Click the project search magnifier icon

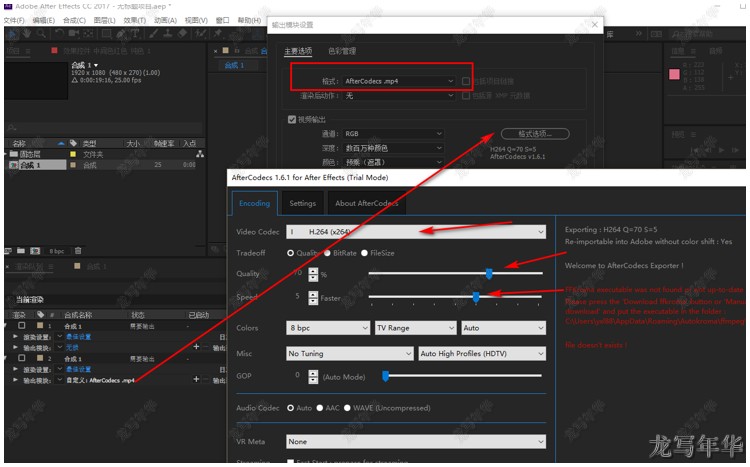(11, 128)
